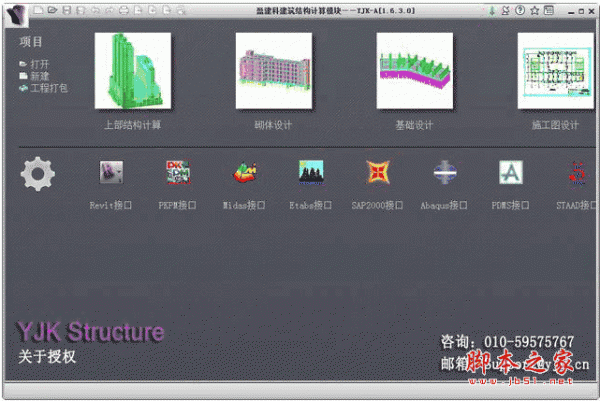Click the PKPM接口 text label
This screenshot has height=401, width=600.
[x=178, y=205]
